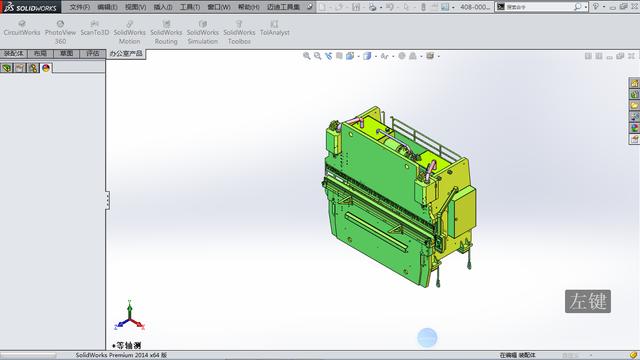Screen dimensions: 640x360
Task: Click the Help question mark icon
Action: tap(596, 7)
